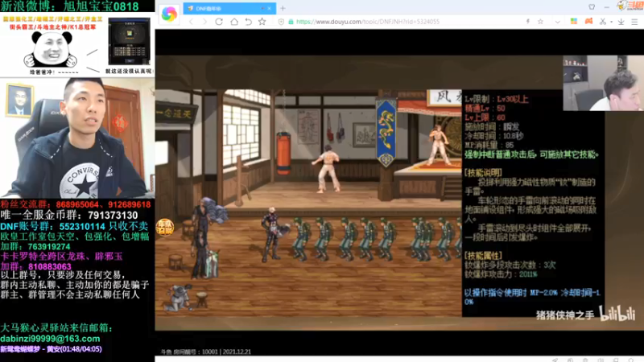The height and width of the screenshot is (362, 644).
Task: Click the small game screenshot thumbnail beside the panda
Action: point(129,42)
